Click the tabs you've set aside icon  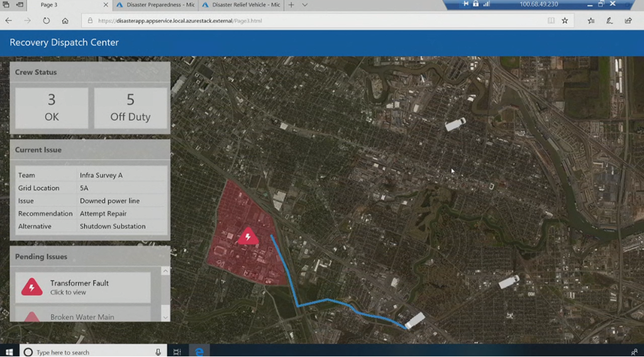coord(6,5)
